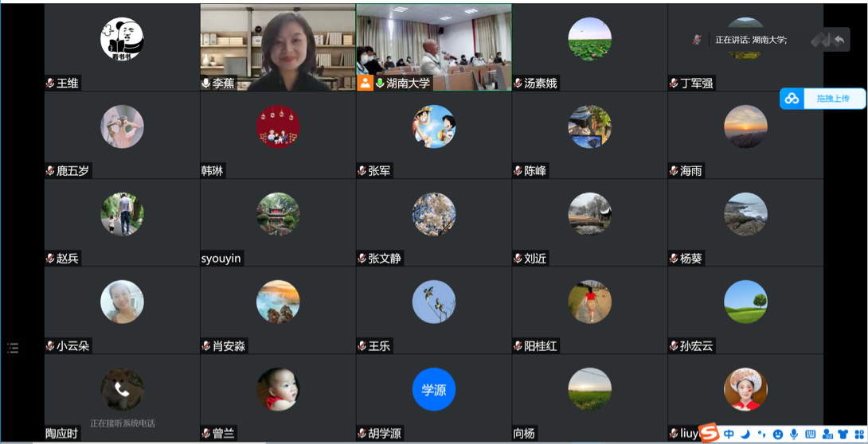Toggle Chinese/English mode on Sogou bar
The height and width of the screenshot is (444, 868).
pyautogui.click(x=729, y=434)
